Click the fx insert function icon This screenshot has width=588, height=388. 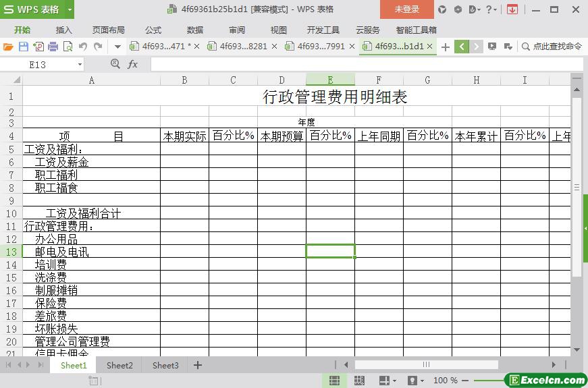(132, 65)
